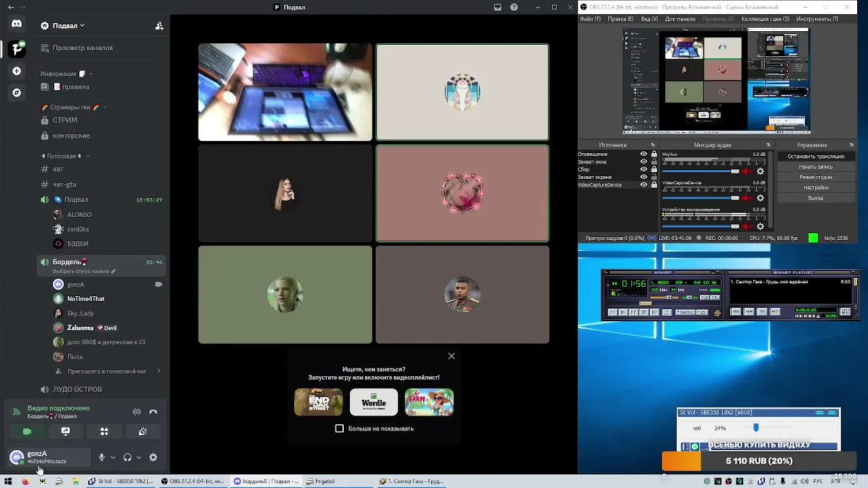Open OBS Вид menu
This screenshot has height=488, width=868.
click(649, 19)
